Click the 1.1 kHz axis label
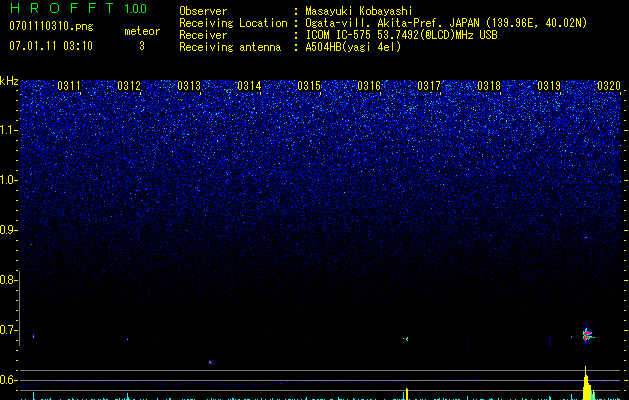629x400 pixels. coord(8,130)
